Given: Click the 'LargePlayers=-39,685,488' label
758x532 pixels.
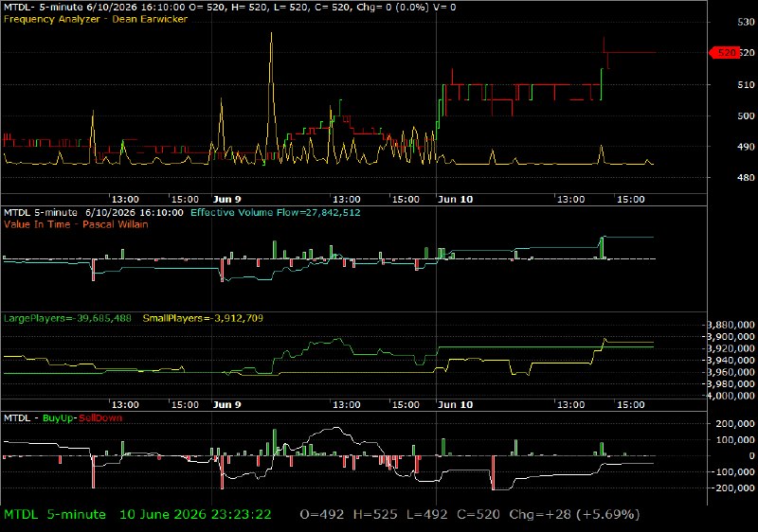Looking at the screenshot, I should point(67,318).
